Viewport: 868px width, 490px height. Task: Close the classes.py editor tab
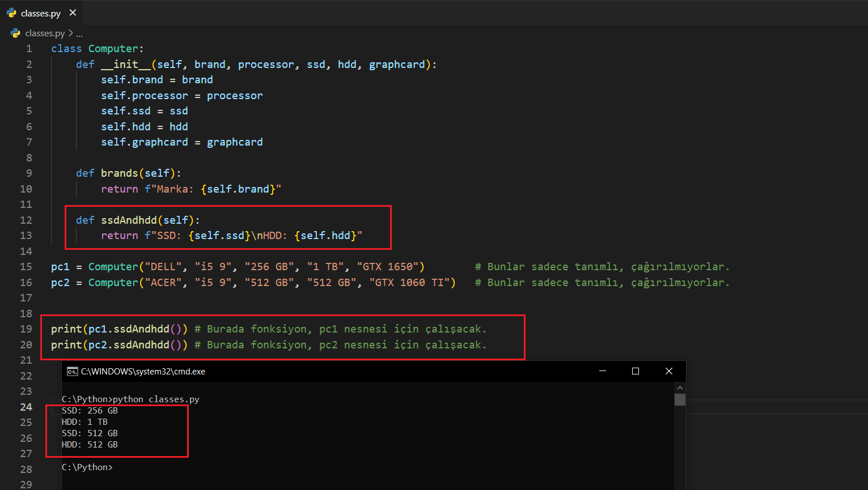coord(73,12)
